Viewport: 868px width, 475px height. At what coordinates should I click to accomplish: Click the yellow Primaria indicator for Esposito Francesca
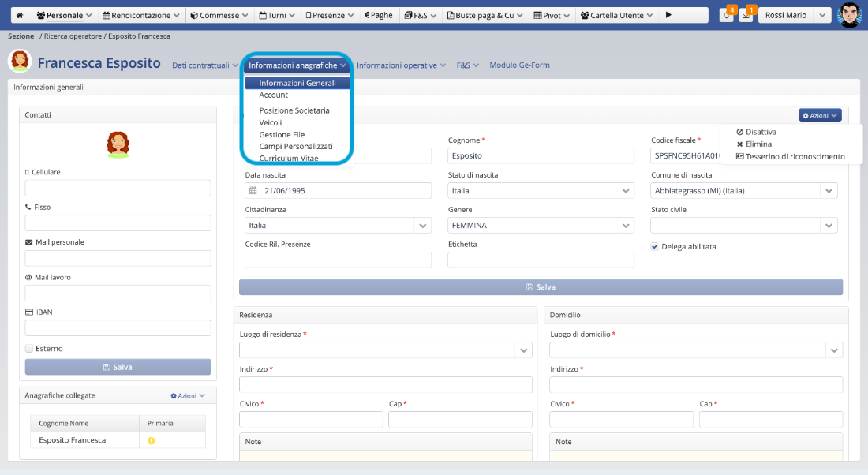(152, 440)
